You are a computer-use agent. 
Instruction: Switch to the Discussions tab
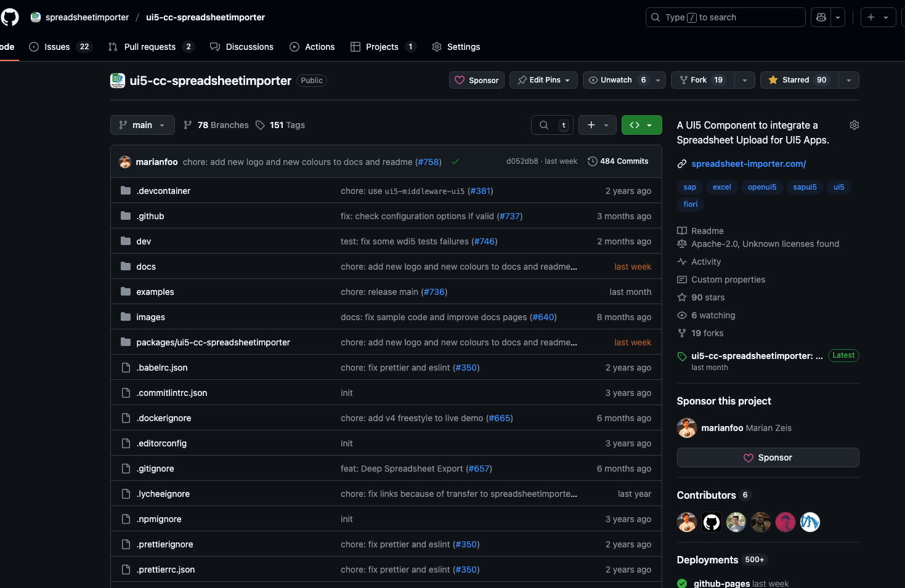(x=241, y=47)
